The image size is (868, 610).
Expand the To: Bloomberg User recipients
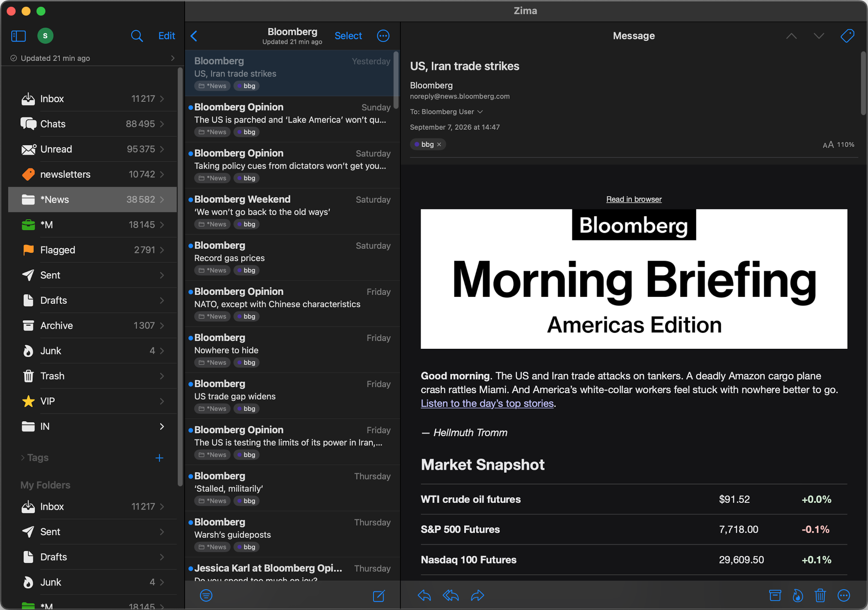480,112
